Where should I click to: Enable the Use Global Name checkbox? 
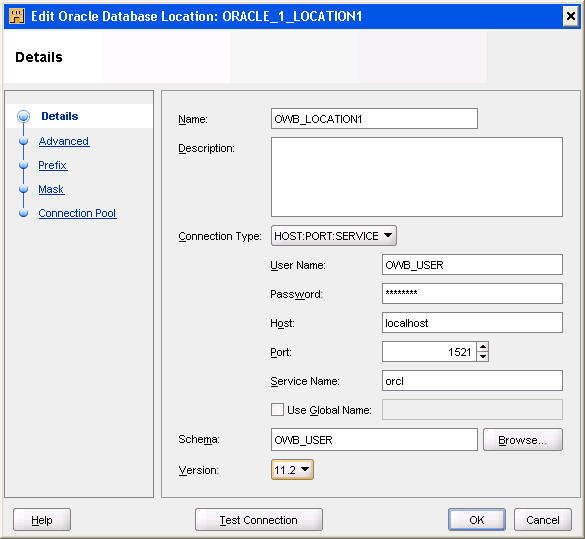pos(277,410)
